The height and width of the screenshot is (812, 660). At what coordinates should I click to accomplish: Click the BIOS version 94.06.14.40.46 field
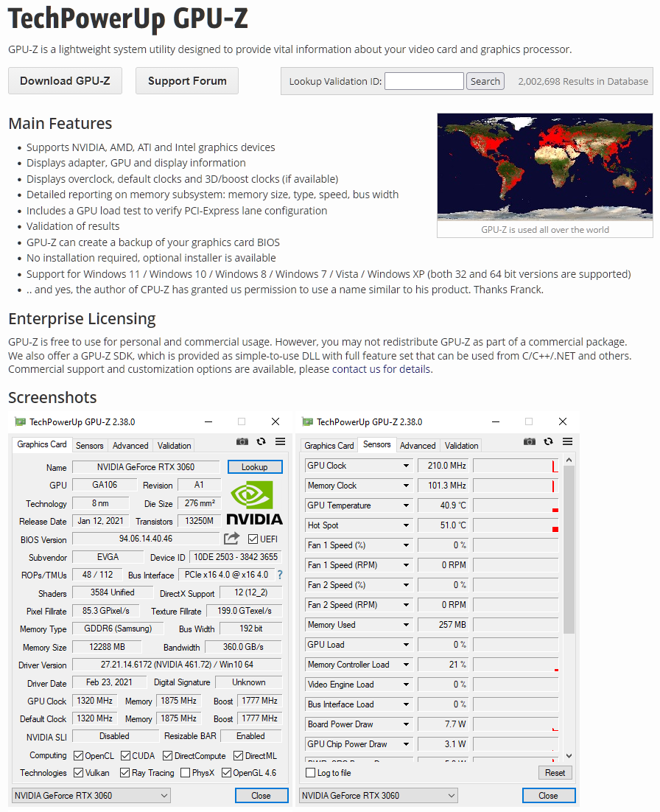click(x=146, y=539)
